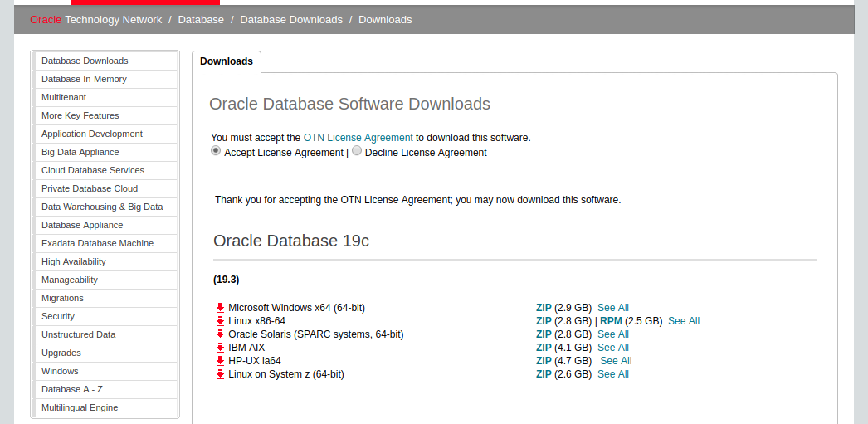Open Migrations sidebar item

[x=105, y=299]
